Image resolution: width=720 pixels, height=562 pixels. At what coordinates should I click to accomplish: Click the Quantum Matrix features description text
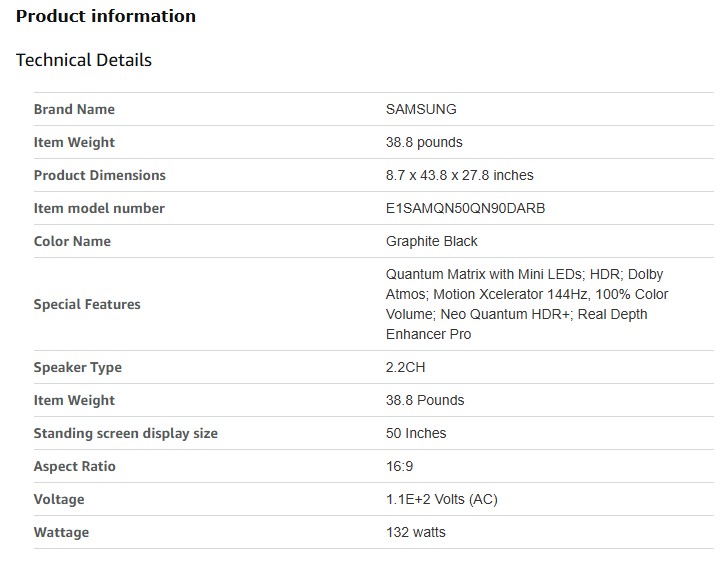coord(527,304)
